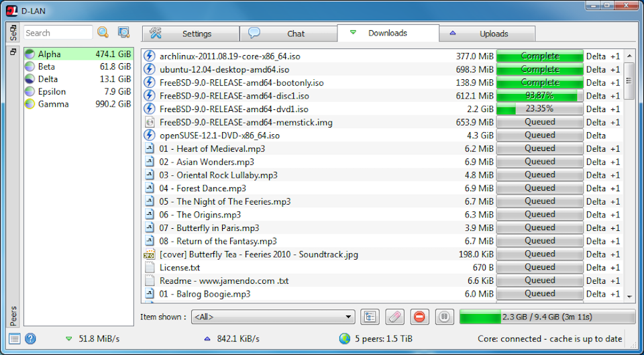Select 08 - Return of the Fantasy.mp3

(218, 241)
